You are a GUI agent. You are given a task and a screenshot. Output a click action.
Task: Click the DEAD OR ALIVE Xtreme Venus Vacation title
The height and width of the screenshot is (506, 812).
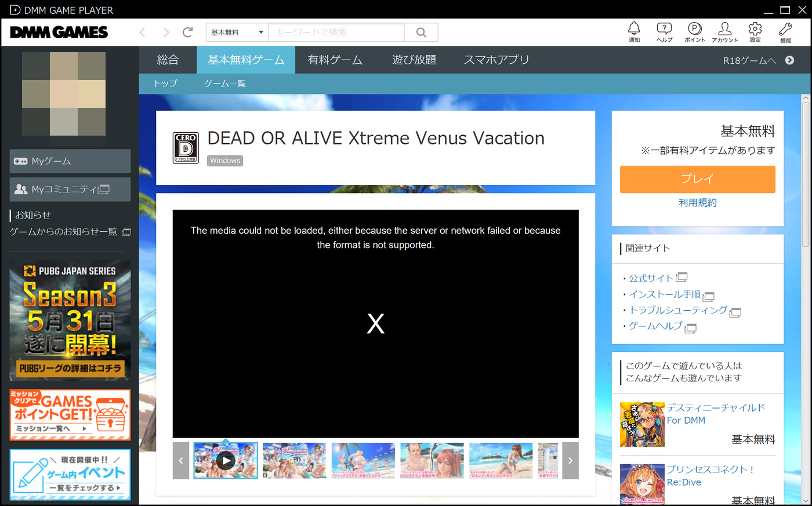(x=376, y=139)
